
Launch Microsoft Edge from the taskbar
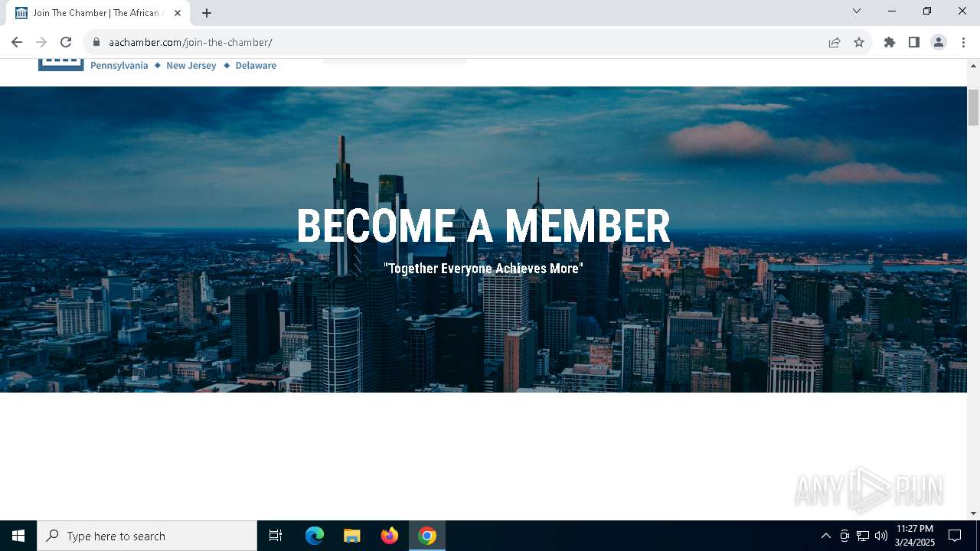(x=315, y=536)
